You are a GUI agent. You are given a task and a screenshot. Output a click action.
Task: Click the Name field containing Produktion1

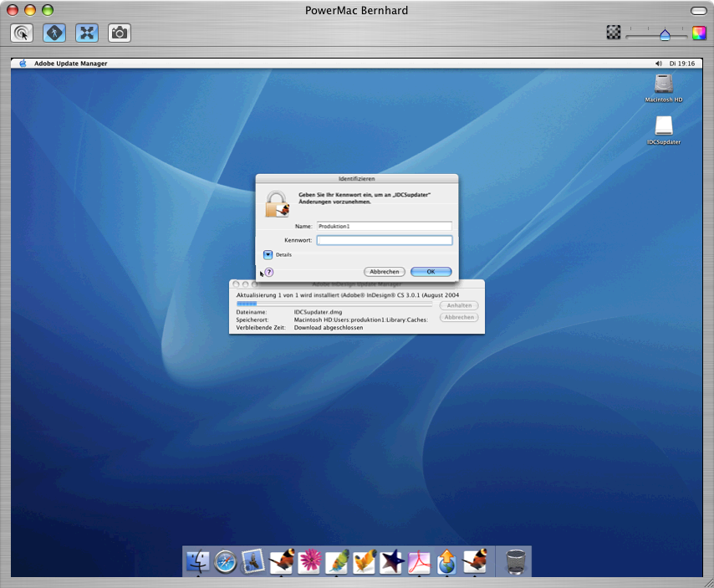click(385, 226)
